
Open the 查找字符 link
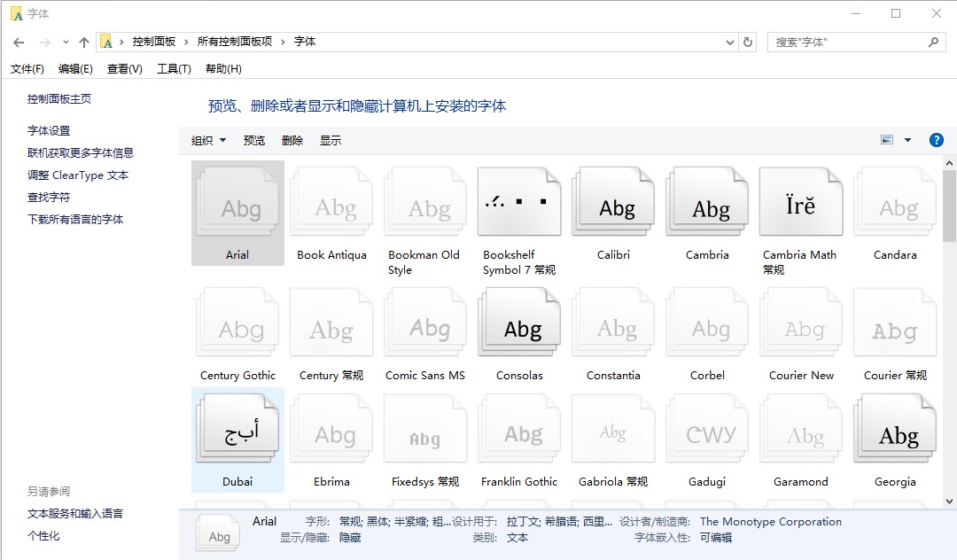49,197
